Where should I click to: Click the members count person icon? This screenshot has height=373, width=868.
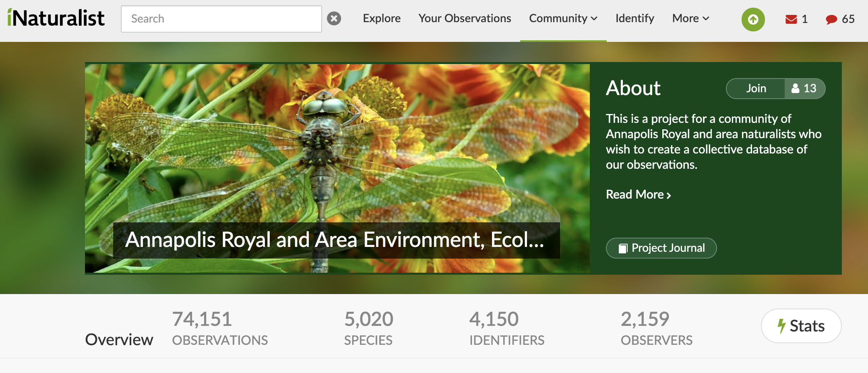[x=796, y=89]
